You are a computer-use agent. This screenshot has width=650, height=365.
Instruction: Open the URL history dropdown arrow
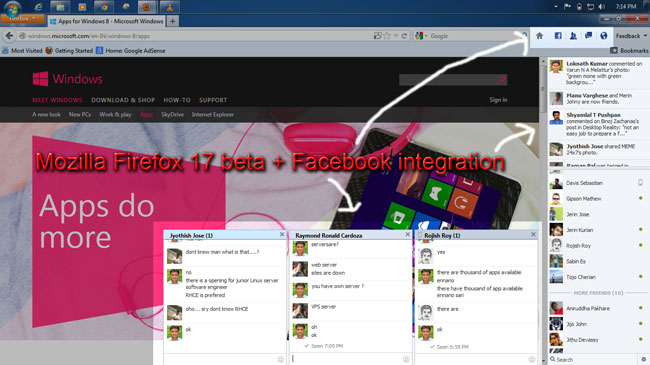[396, 36]
